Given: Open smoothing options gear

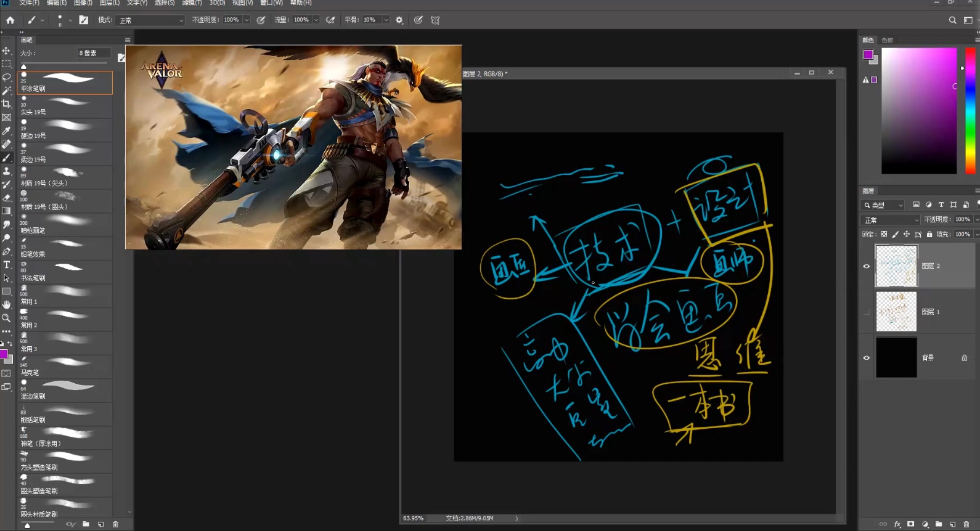Looking at the screenshot, I should (399, 20).
